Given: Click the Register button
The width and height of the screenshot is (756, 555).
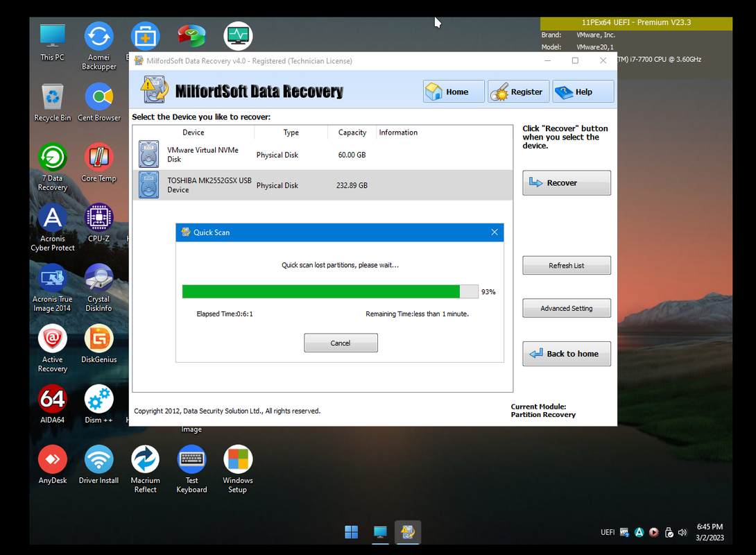Looking at the screenshot, I should [x=518, y=92].
